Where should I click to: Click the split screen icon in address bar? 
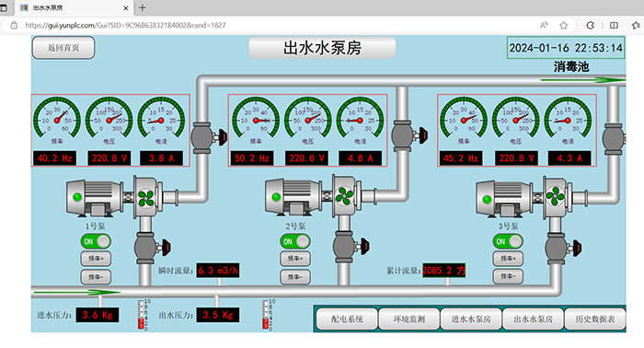click(614, 26)
